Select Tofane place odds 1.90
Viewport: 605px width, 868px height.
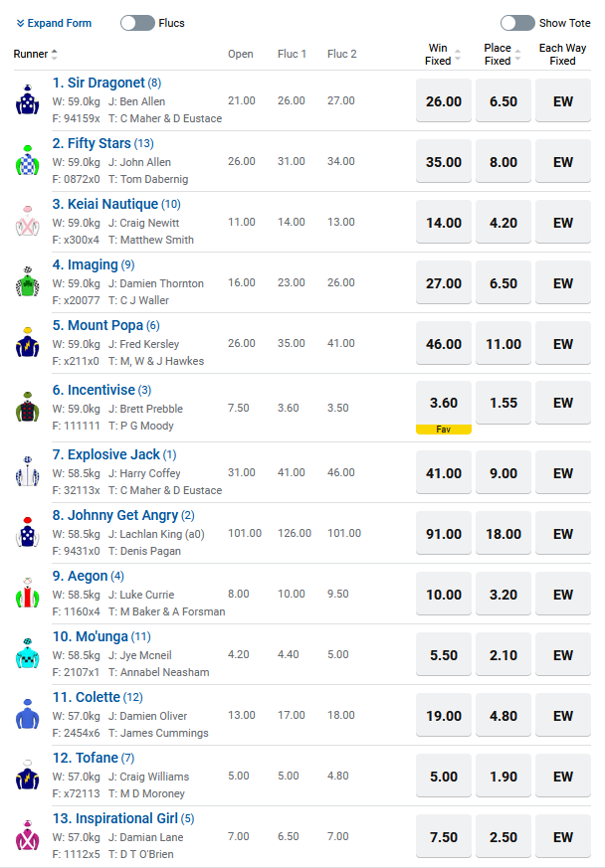[504, 777]
